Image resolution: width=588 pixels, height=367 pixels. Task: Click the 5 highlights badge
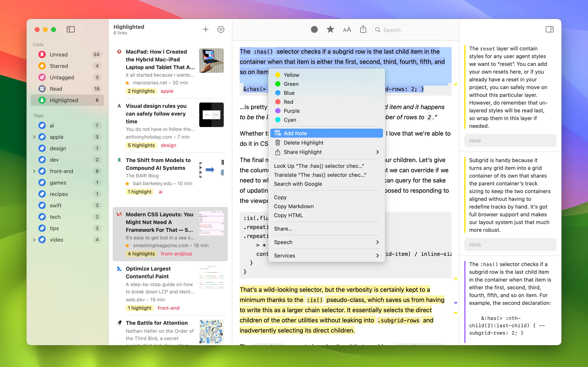pos(141,145)
